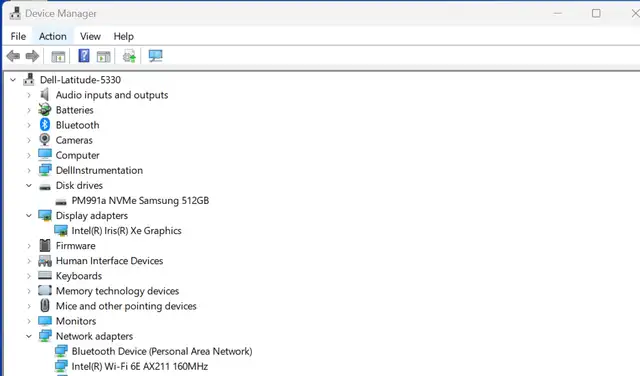Click the Firmware chip icon
The image size is (640, 376).
click(x=45, y=245)
